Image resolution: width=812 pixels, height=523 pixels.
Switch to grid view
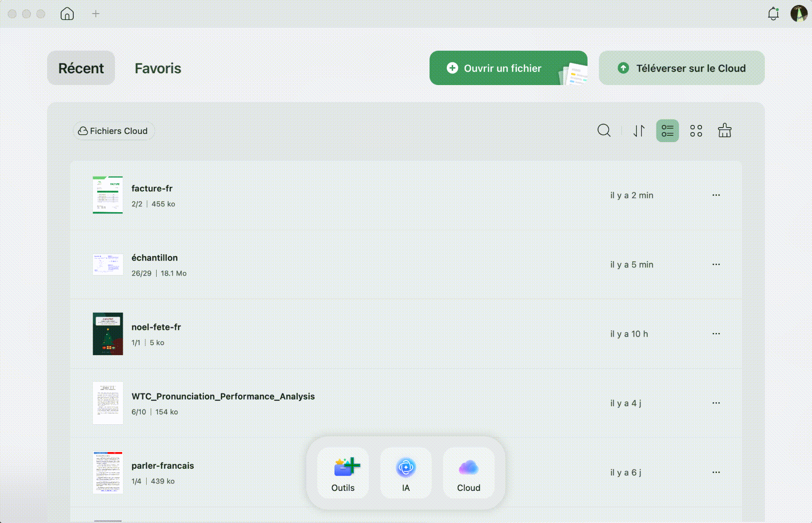pos(696,131)
